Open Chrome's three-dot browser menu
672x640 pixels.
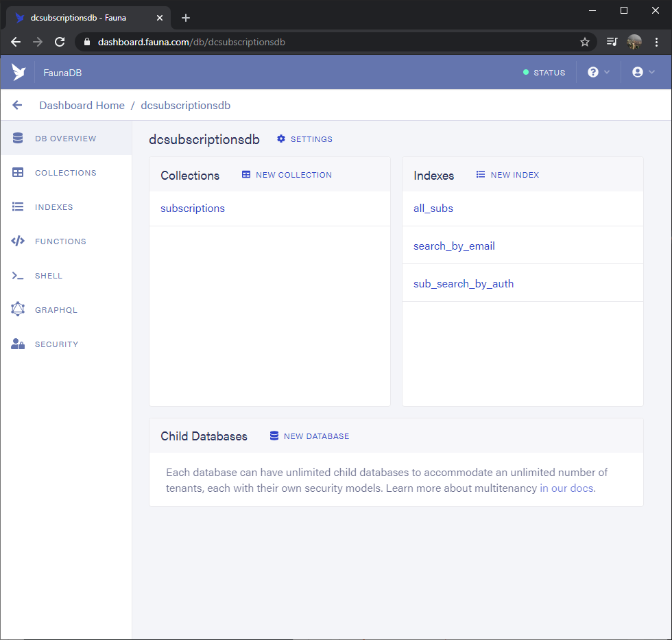tap(656, 42)
